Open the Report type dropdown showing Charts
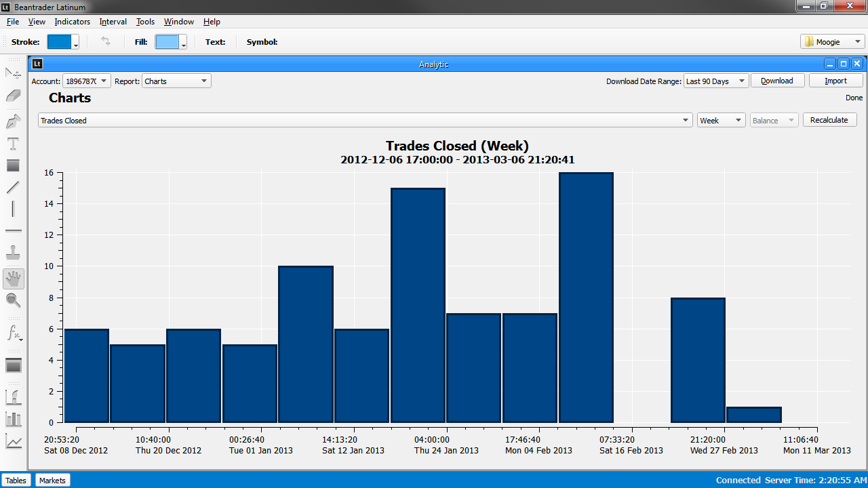Image resolution: width=868 pixels, height=488 pixels. (x=176, y=81)
